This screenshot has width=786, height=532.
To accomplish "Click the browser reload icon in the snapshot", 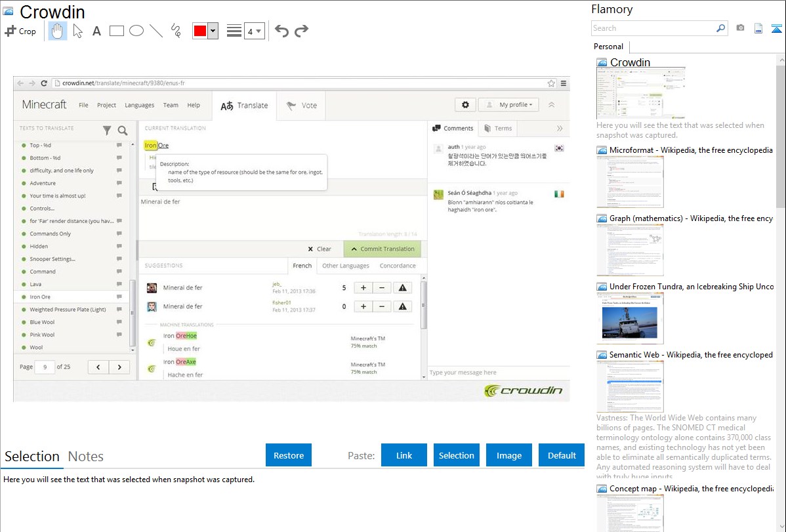I will point(44,83).
